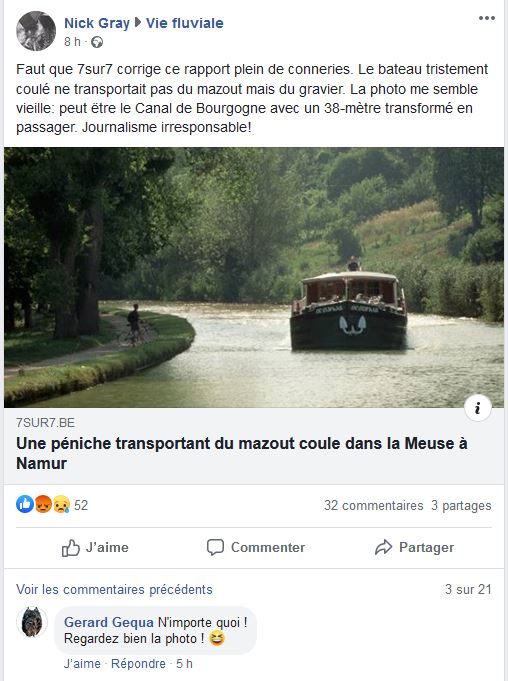
Task: Open the 32 commentaires list
Action: pyautogui.click(x=373, y=506)
